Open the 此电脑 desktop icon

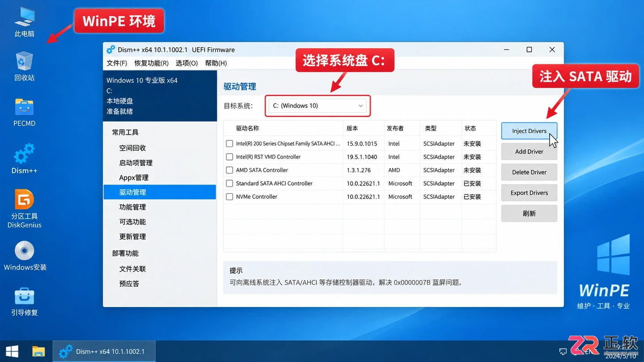[24, 21]
